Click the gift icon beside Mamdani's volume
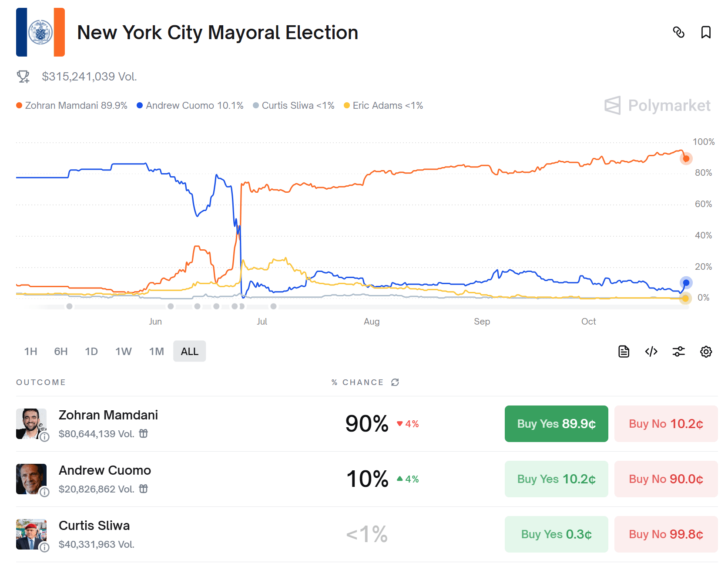Viewport: 728px width, 563px height. click(x=144, y=433)
